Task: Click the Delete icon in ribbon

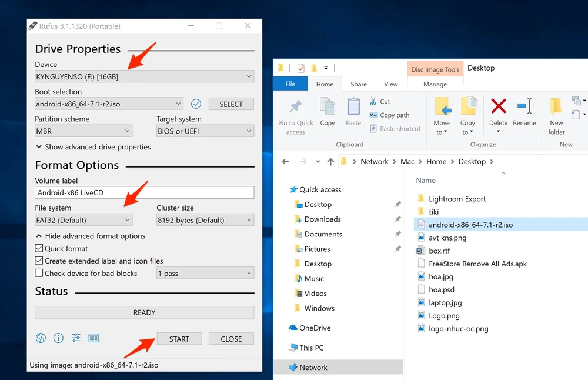Action: [498, 107]
